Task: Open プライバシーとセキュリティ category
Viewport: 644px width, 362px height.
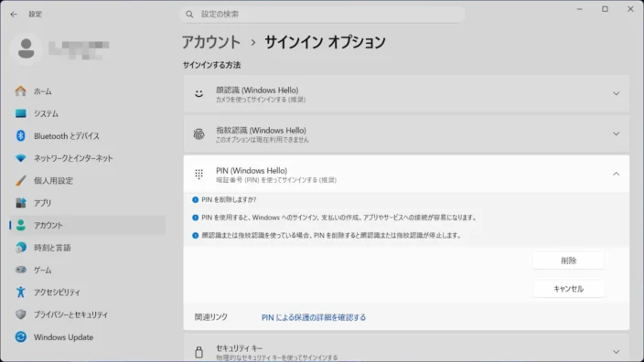Action: pos(88,314)
